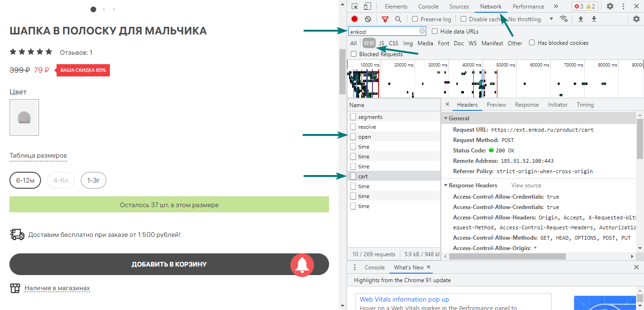Image resolution: width=644 pixels, height=310 pixels.
Task: Open Таблица размеров link
Action: [x=38, y=156]
